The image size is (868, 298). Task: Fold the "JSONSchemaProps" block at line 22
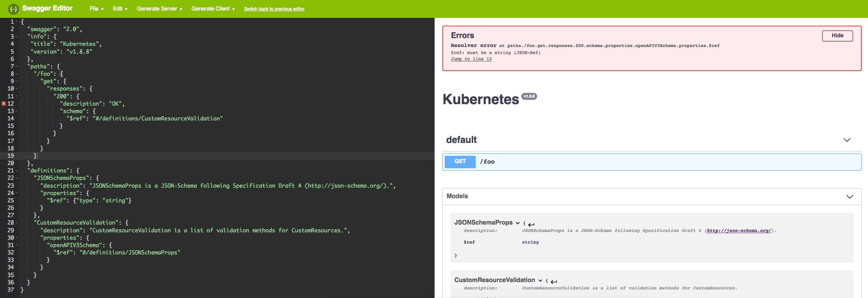(x=17, y=178)
